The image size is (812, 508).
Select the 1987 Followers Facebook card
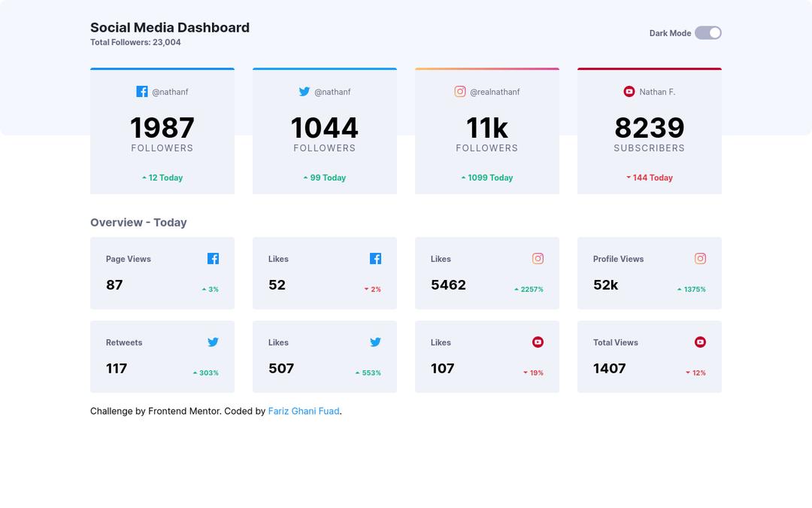162,132
